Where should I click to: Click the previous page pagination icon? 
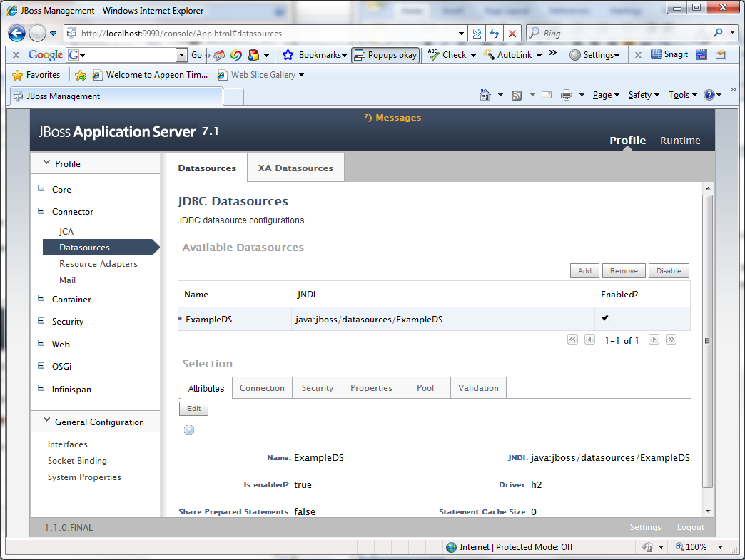pyautogui.click(x=589, y=340)
